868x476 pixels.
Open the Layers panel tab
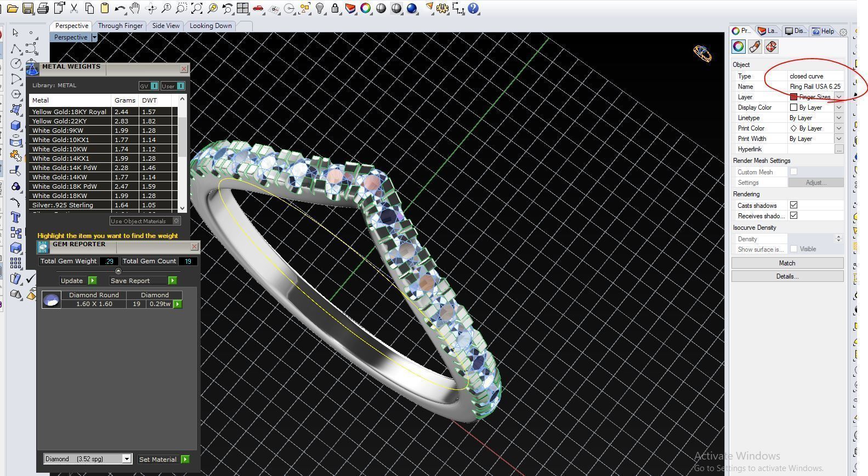tap(767, 31)
